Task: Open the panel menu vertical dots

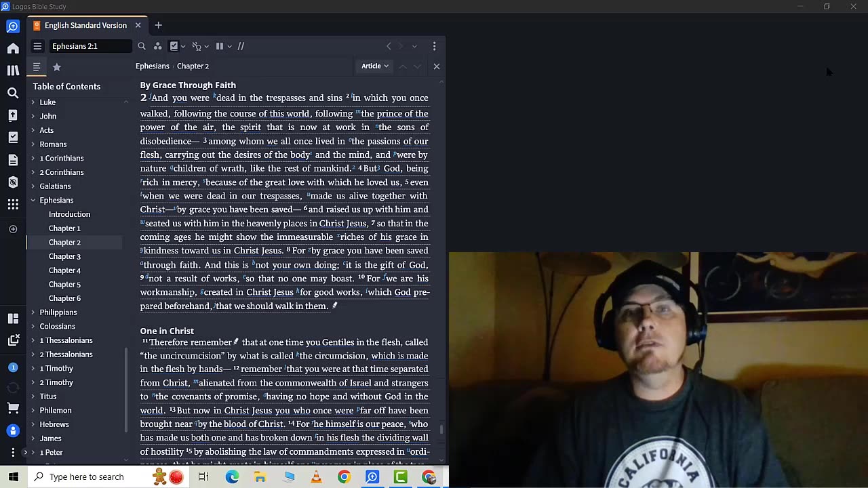Action: point(434,46)
